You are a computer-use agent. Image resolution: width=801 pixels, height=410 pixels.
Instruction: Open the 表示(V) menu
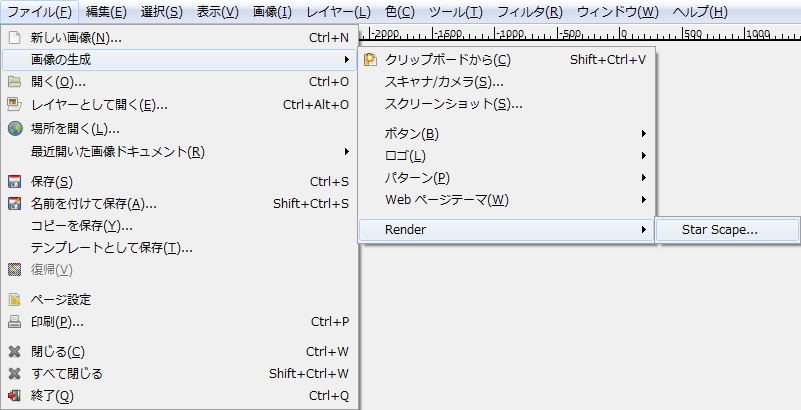(218, 11)
